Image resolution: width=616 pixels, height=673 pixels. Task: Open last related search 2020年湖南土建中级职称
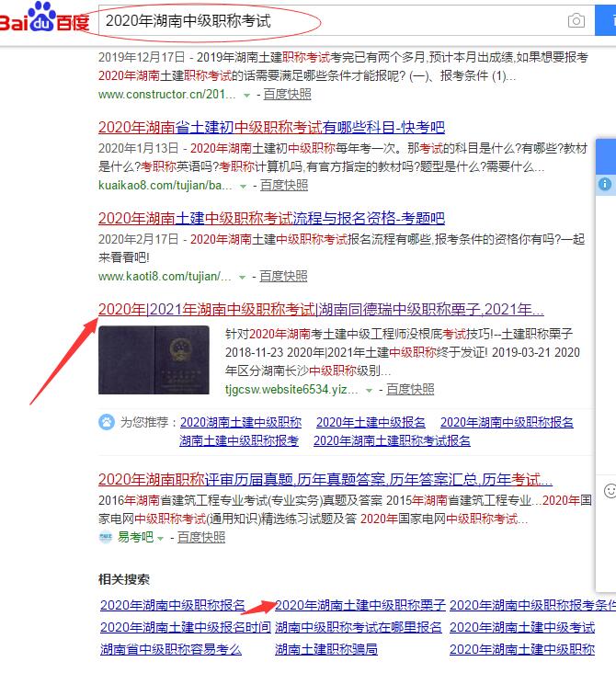coord(522,649)
